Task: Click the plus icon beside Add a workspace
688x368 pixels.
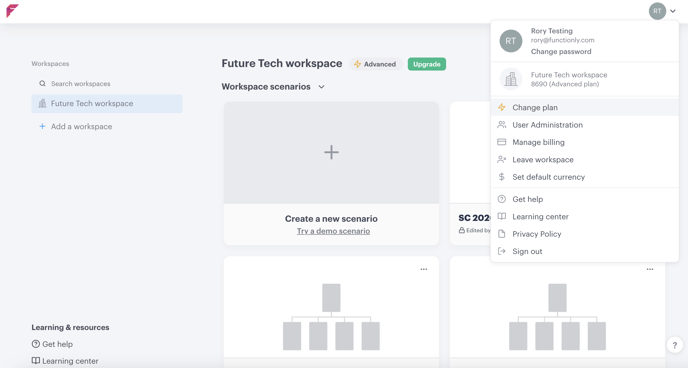Action: point(42,126)
